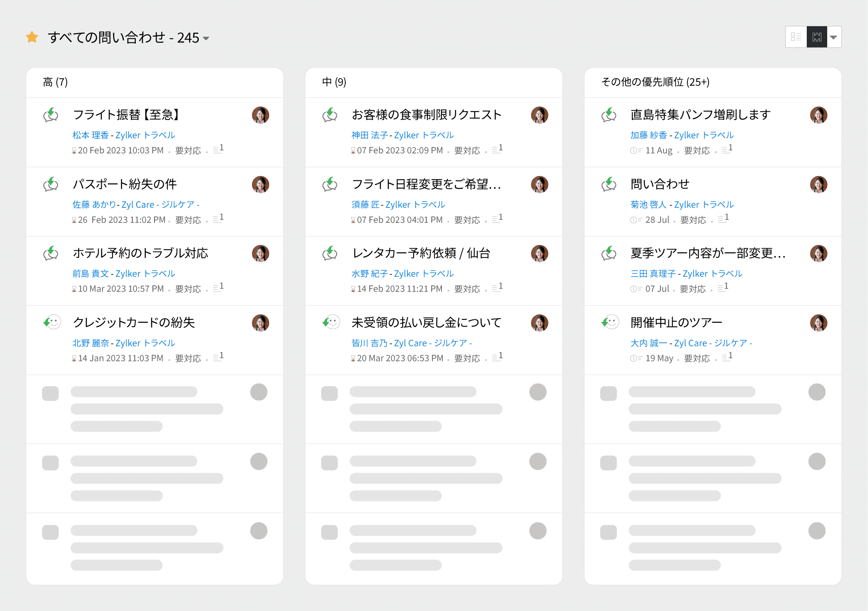The width and height of the screenshot is (868, 611).
Task: Click assignee avatar on 直島特集パンフ増刷します
Action: click(818, 115)
